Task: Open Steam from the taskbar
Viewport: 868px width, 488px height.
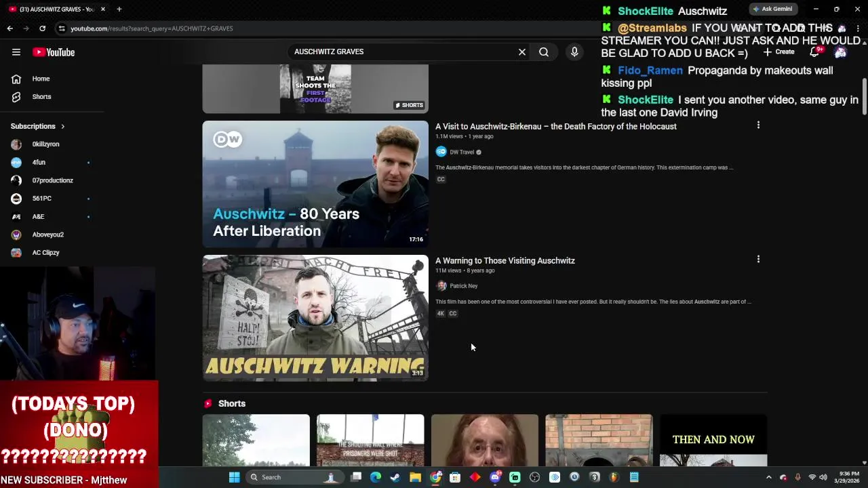Action: pyautogui.click(x=395, y=477)
